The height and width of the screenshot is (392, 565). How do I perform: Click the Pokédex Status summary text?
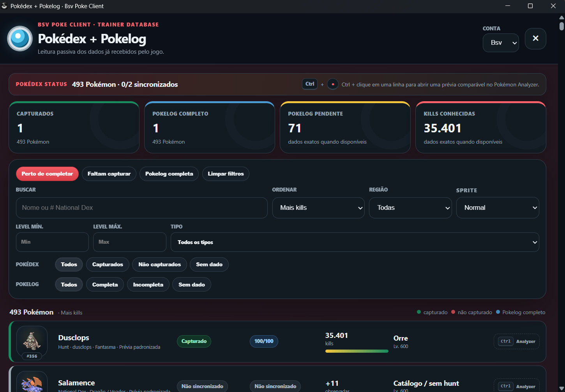(x=125, y=84)
